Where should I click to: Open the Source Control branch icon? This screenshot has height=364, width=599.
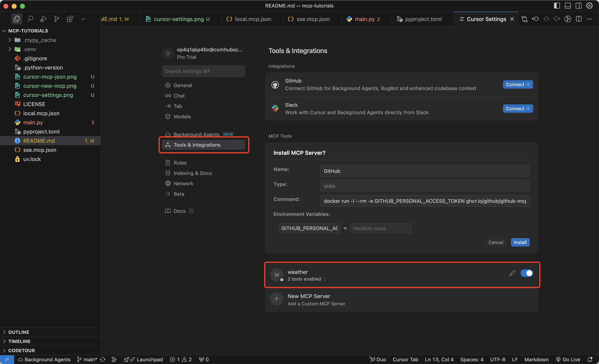pyautogui.click(x=57, y=19)
